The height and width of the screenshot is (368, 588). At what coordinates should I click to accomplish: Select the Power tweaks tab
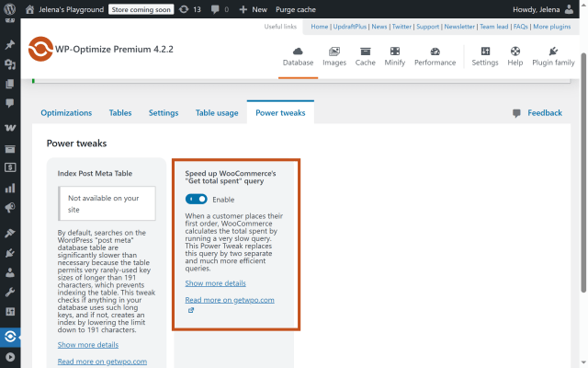click(280, 112)
